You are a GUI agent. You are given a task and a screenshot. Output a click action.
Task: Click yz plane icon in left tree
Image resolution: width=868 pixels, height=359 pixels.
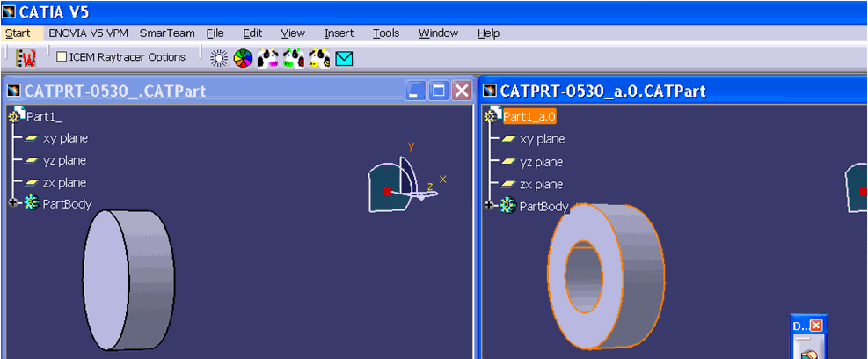(31, 161)
